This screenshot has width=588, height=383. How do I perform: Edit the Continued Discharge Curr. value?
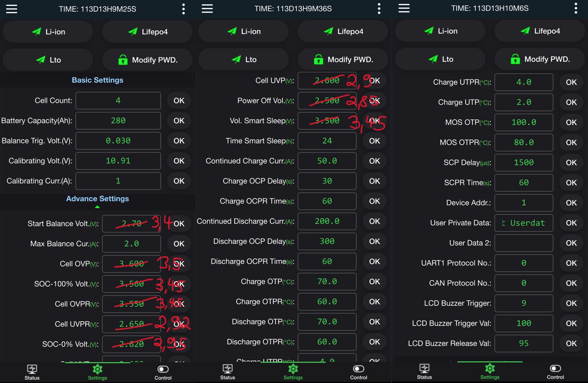(327, 221)
